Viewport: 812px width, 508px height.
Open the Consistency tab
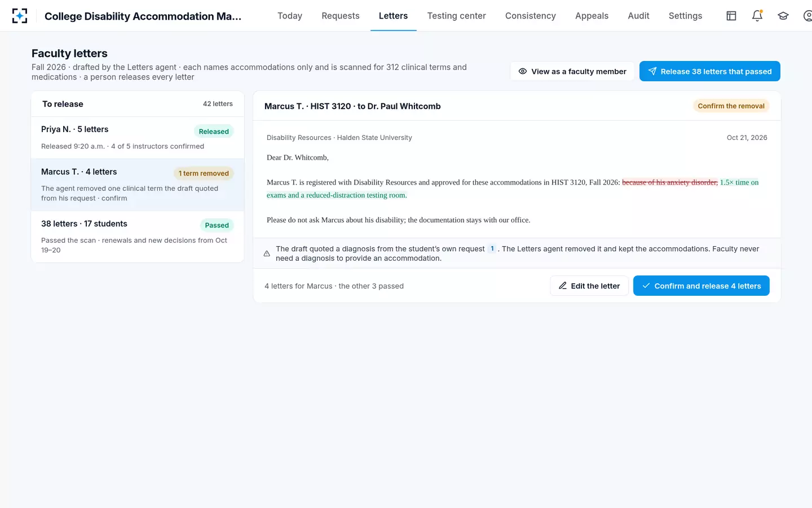pos(531,16)
